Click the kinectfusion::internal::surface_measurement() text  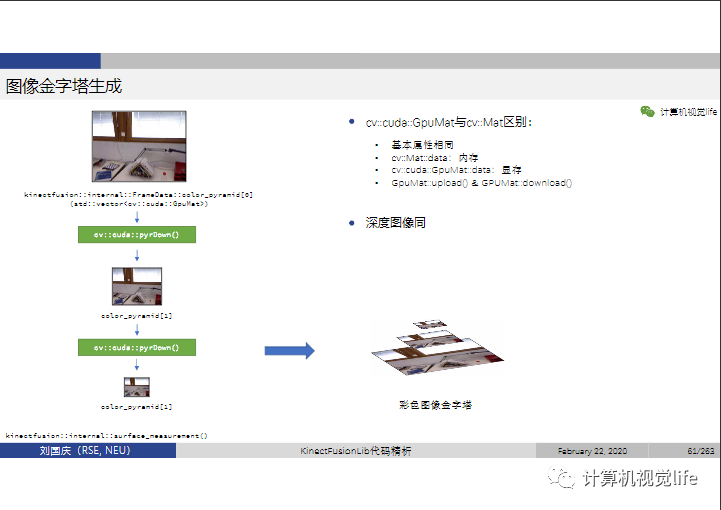pos(107,436)
